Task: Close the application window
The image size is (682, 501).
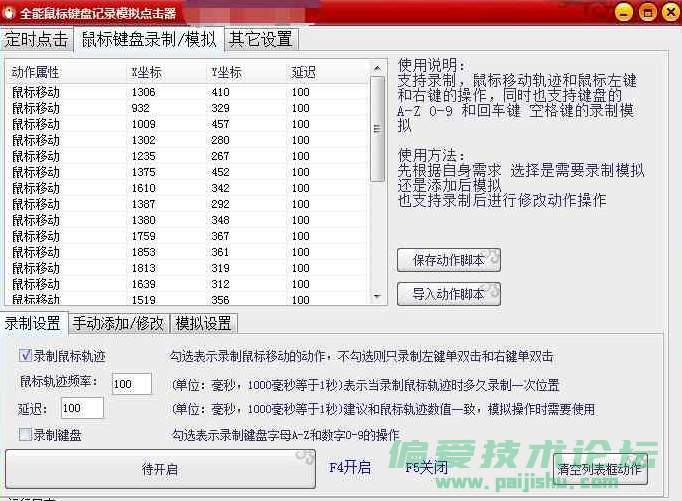Action: [668, 12]
